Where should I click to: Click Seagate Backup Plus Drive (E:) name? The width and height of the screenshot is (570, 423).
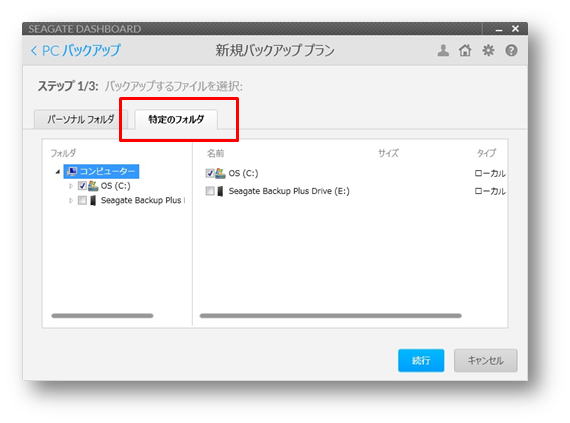coord(289,191)
